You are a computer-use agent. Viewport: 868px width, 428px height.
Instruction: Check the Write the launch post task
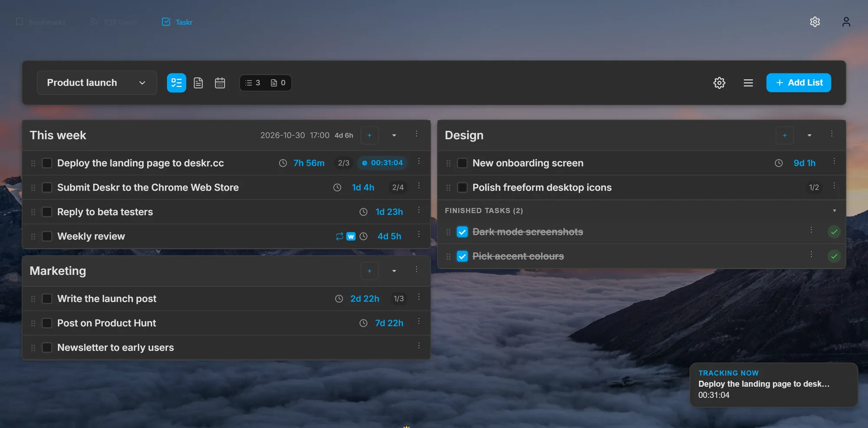(x=47, y=299)
